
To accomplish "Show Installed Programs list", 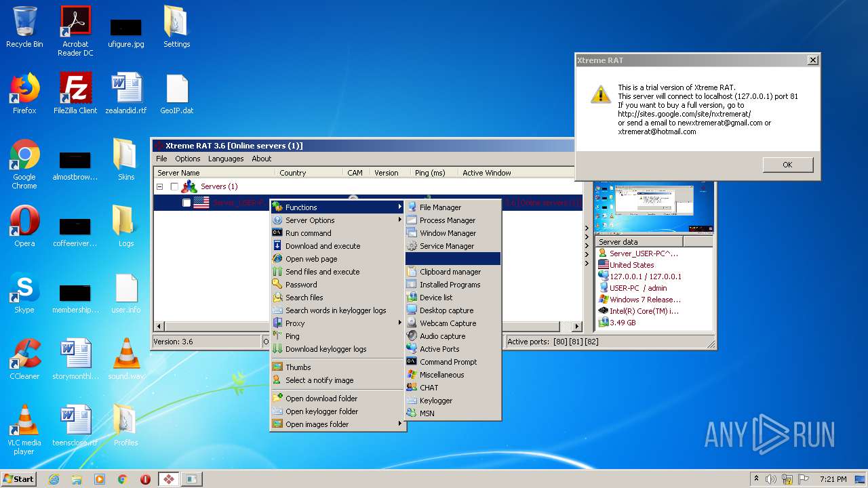I will [452, 285].
